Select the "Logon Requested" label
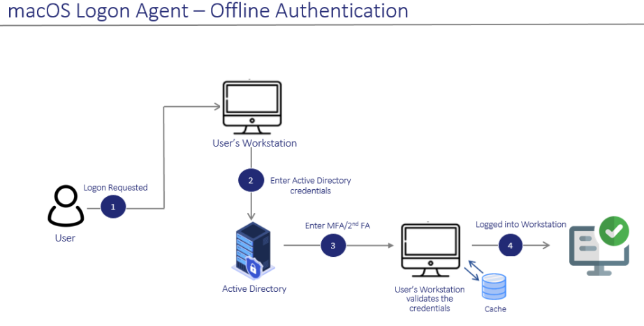The image size is (644, 326). coord(115,188)
